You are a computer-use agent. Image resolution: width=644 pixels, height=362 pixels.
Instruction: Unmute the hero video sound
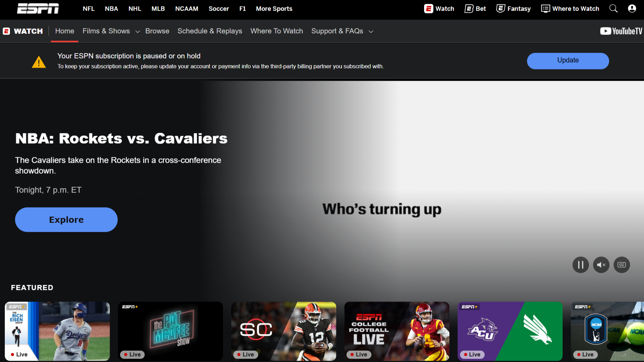[601, 265]
